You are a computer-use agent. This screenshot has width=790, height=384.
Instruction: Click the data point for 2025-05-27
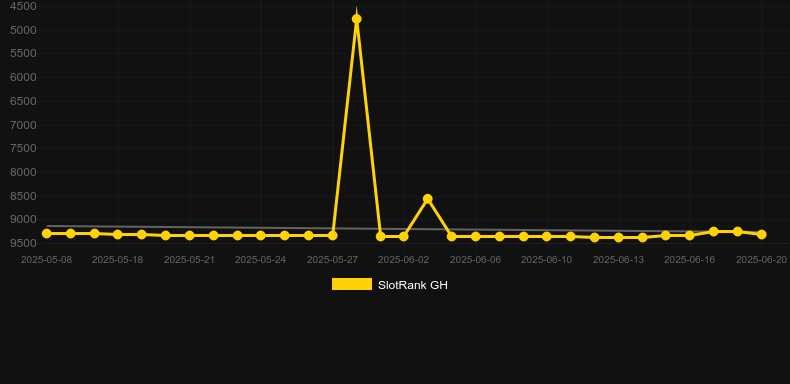click(x=333, y=235)
